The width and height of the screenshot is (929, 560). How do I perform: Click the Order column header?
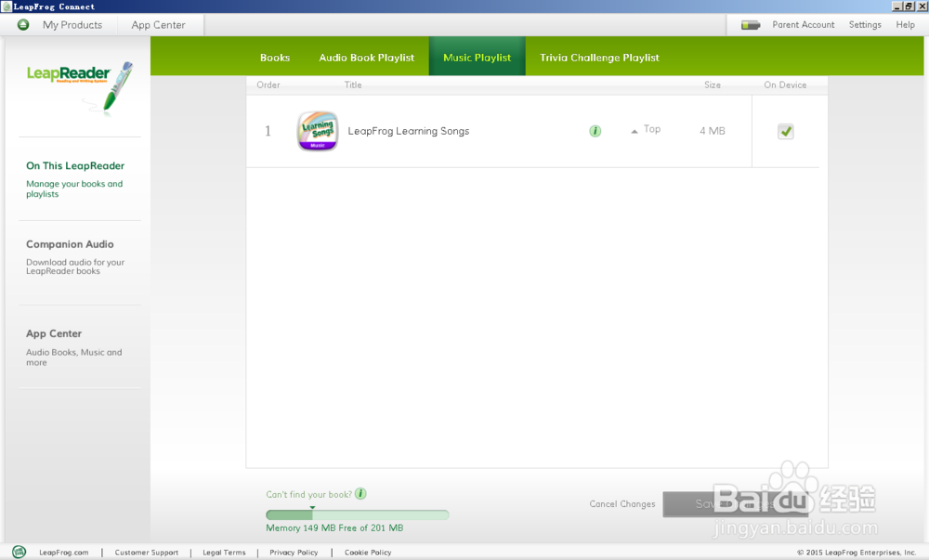[268, 85]
